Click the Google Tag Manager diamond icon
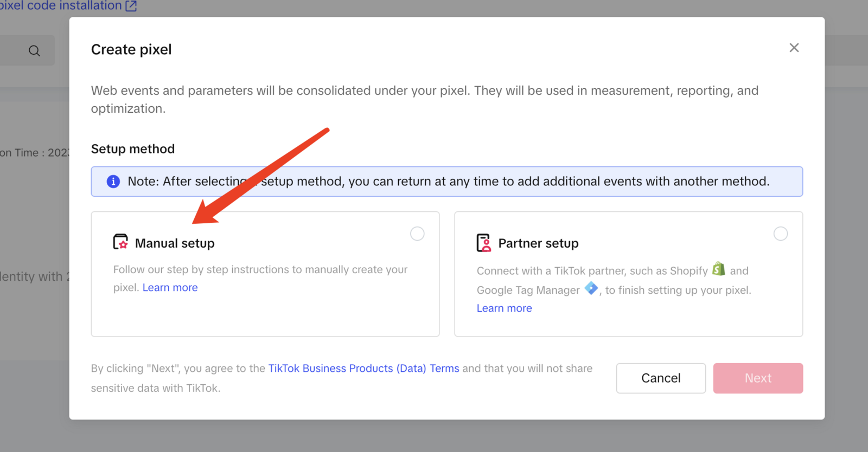868x452 pixels. (x=591, y=288)
